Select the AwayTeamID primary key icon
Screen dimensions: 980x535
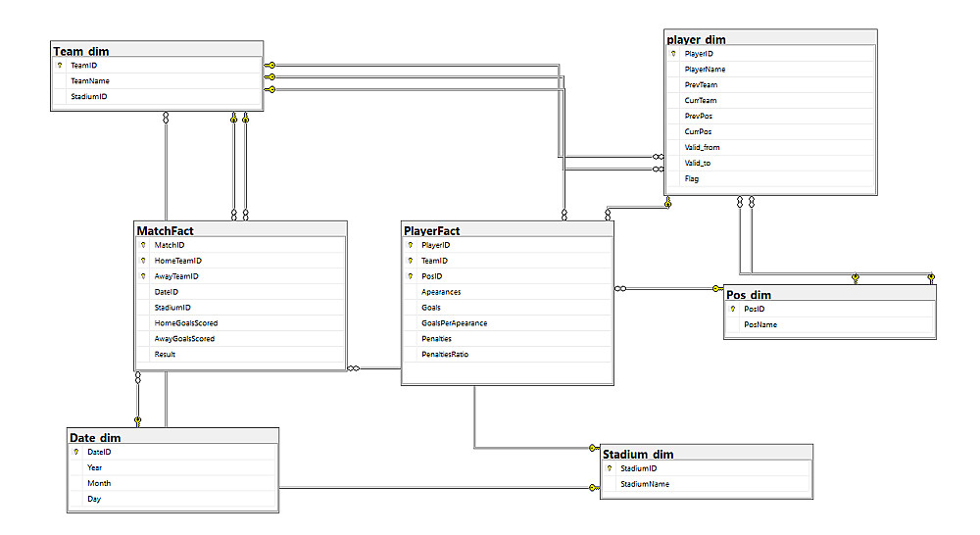143,276
